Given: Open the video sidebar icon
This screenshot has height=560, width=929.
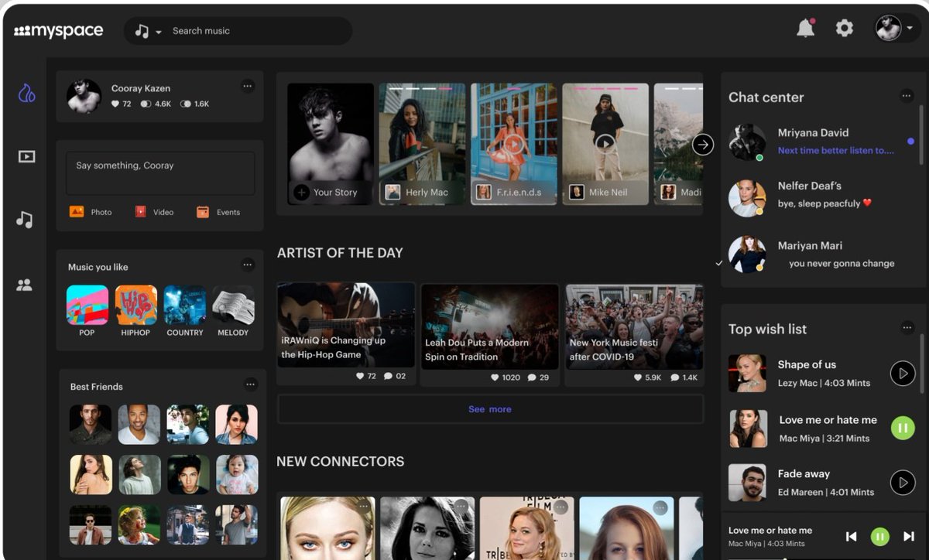Looking at the screenshot, I should click(26, 157).
